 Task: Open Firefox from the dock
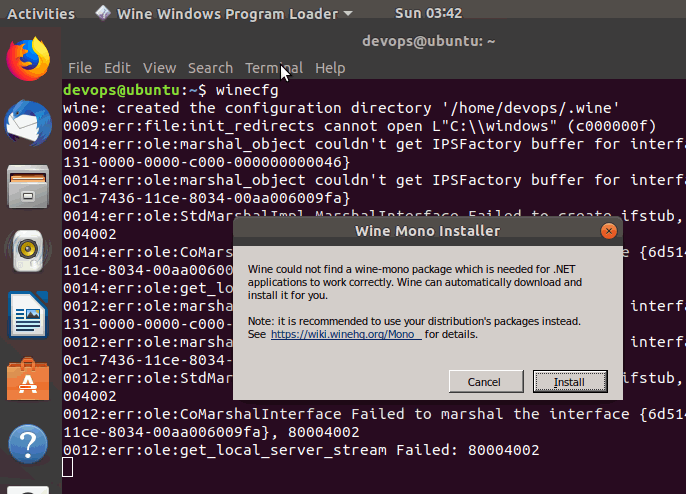(x=28, y=59)
